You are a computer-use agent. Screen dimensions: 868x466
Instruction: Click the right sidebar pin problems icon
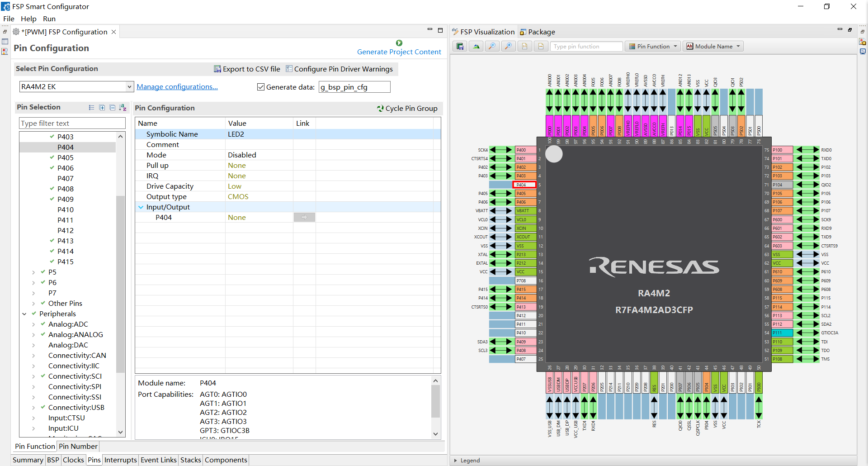(863, 42)
